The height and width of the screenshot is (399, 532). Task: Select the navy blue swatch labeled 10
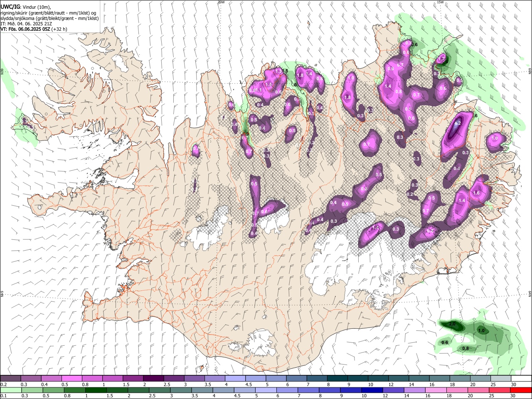pos(372,390)
